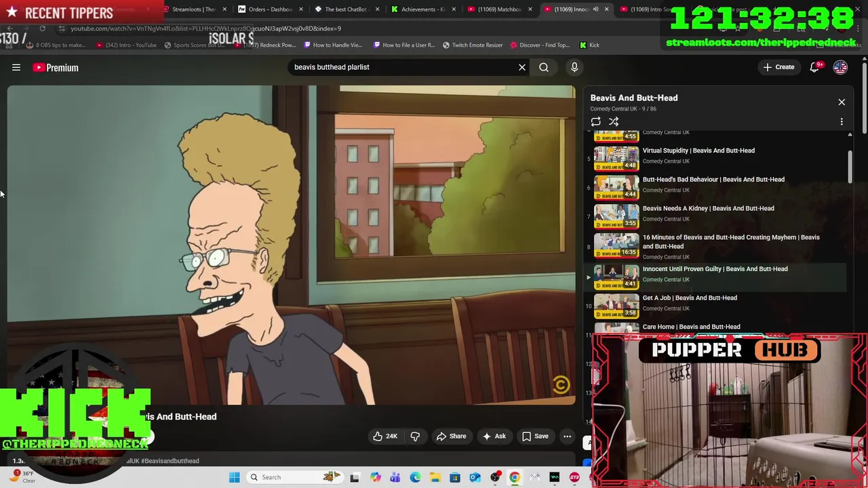This screenshot has width=868, height=488.
Task: Play 16 Minutes of Creating Mayhem video
Action: 731,242
